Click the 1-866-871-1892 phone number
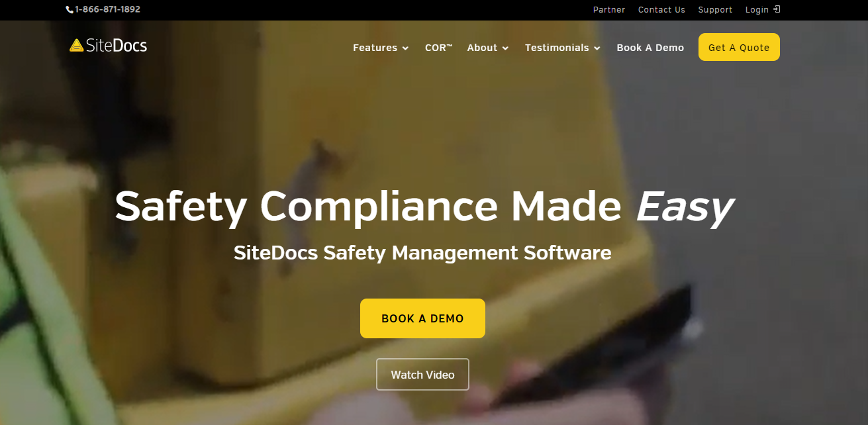 [107, 10]
